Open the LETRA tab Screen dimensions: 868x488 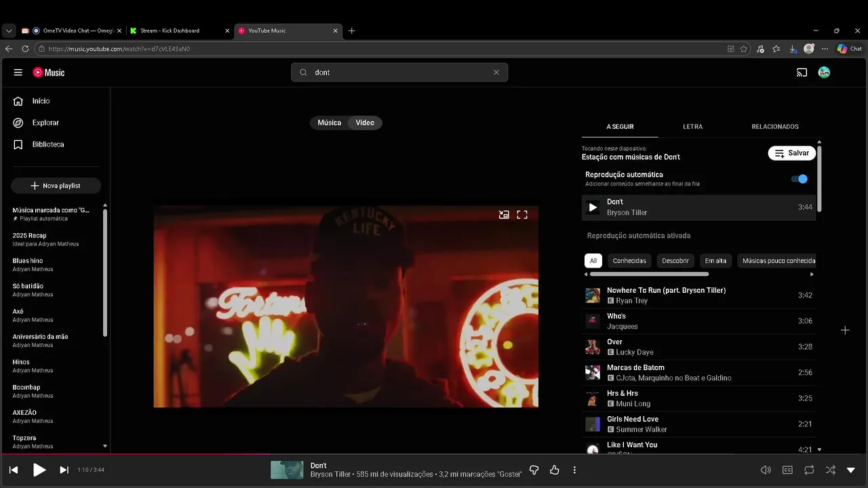(x=692, y=127)
